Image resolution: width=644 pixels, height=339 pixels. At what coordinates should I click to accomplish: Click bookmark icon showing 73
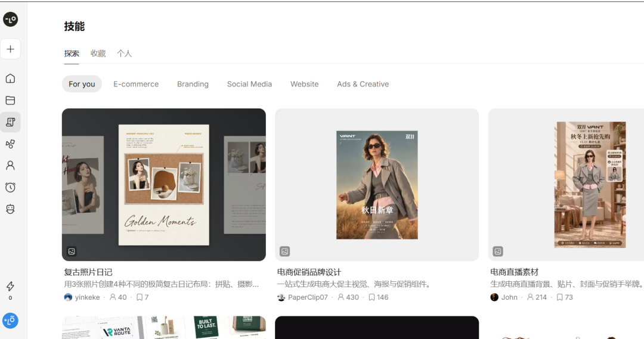[559, 297]
